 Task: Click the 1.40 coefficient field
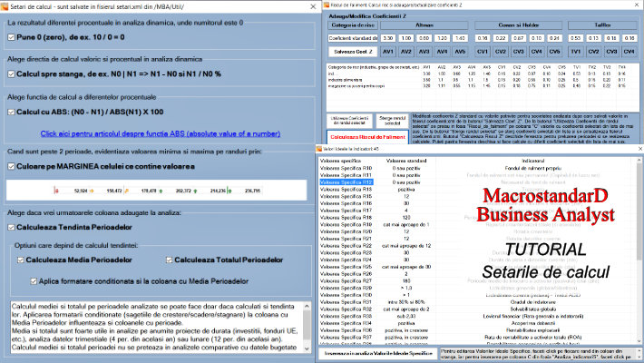[460, 38]
